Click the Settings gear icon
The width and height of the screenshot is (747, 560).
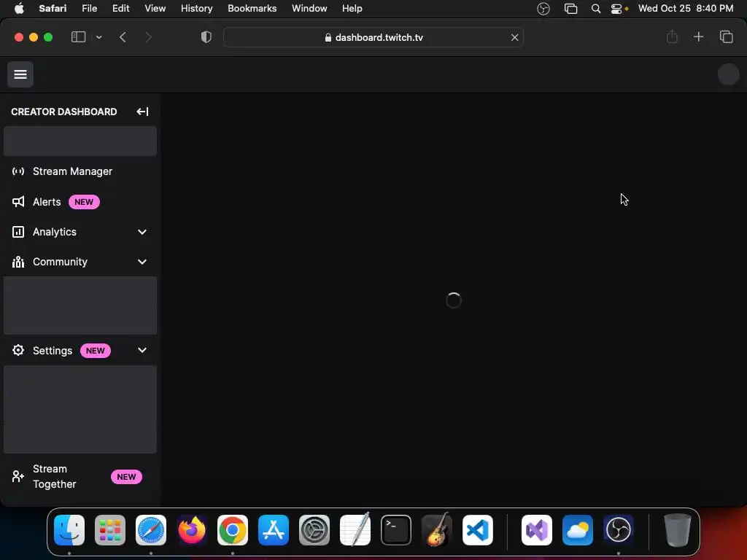tap(18, 351)
